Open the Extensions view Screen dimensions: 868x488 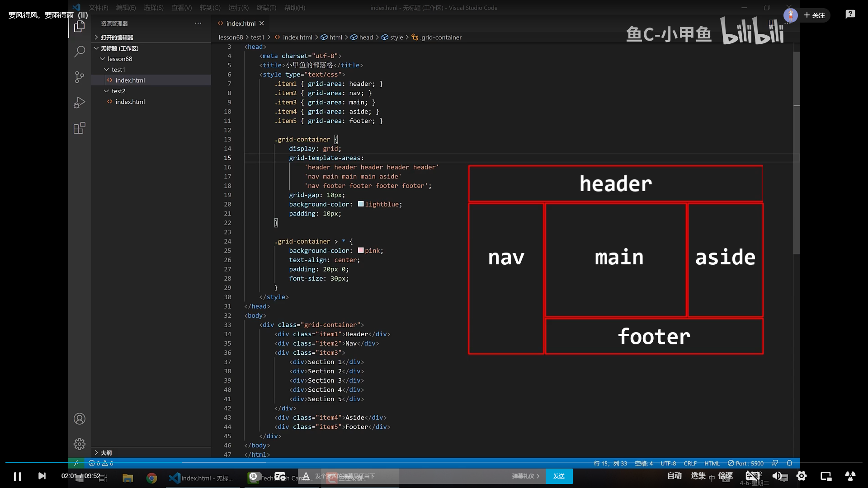pyautogui.click(x=80, y=128)
